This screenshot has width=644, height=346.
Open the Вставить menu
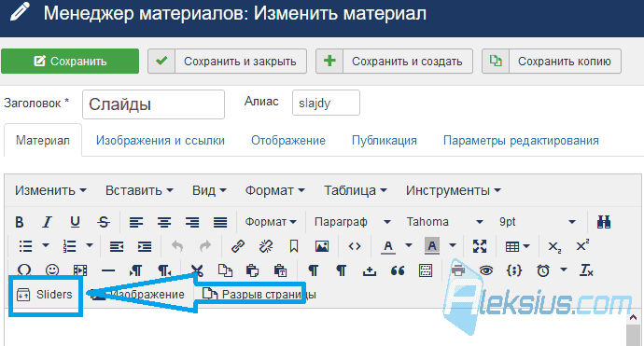(139, 190)
